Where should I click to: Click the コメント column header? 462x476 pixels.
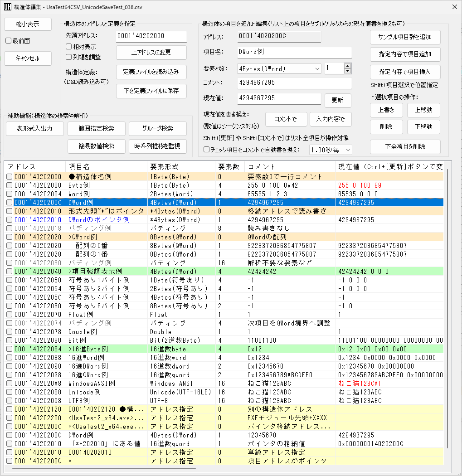pos(290,167)
